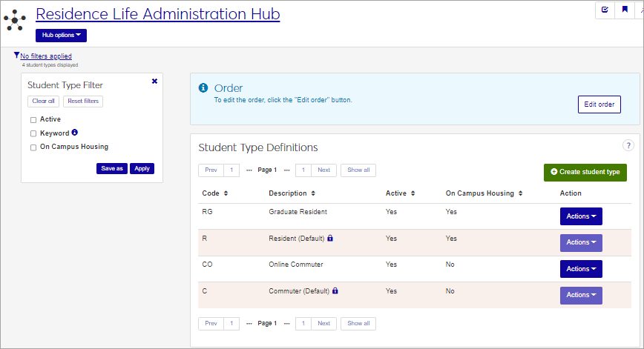Screen dimensions: 644x349
Task: Click the bookmark icon in top right
Action: [x=625, y=10]
